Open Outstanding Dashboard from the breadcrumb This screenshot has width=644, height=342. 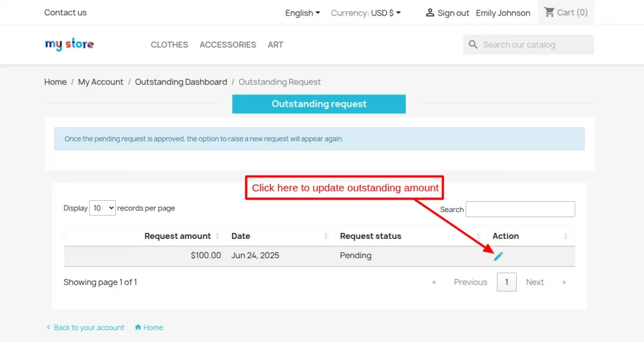[181, 82]
